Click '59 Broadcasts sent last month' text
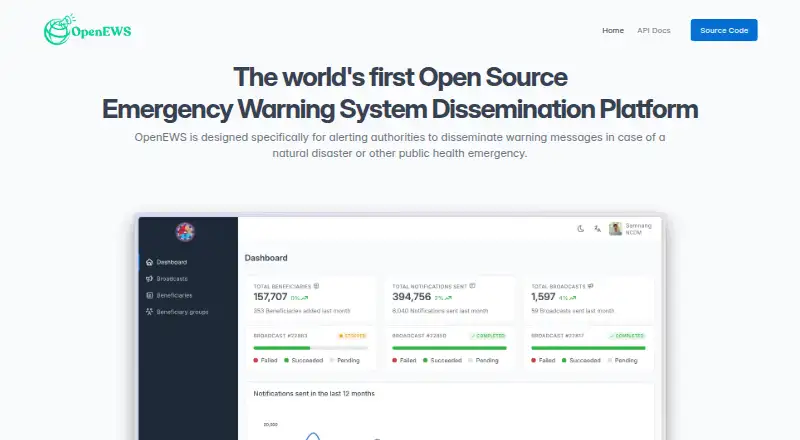 click(x=573, y=311)
